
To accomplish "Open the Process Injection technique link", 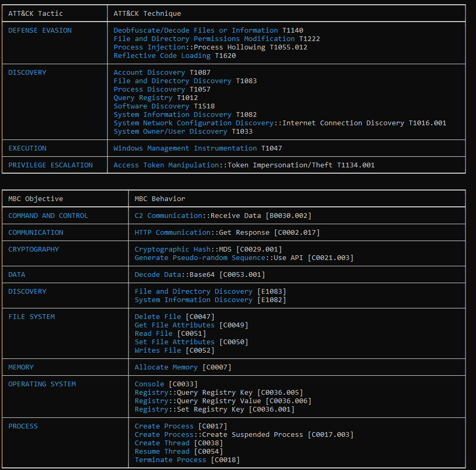I will (x=150, y=47).
